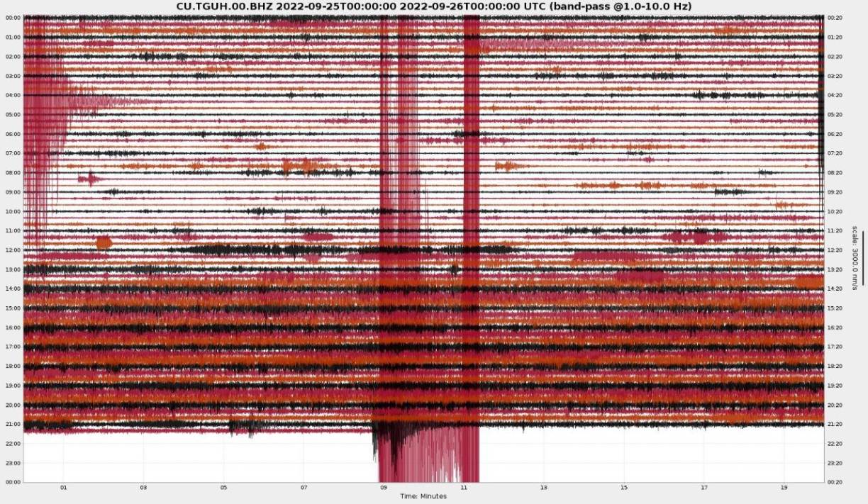Pick the 19 minute tick on bottom axis
The image size is (868, 504).
pyautogui.click(x=784, y=488)
